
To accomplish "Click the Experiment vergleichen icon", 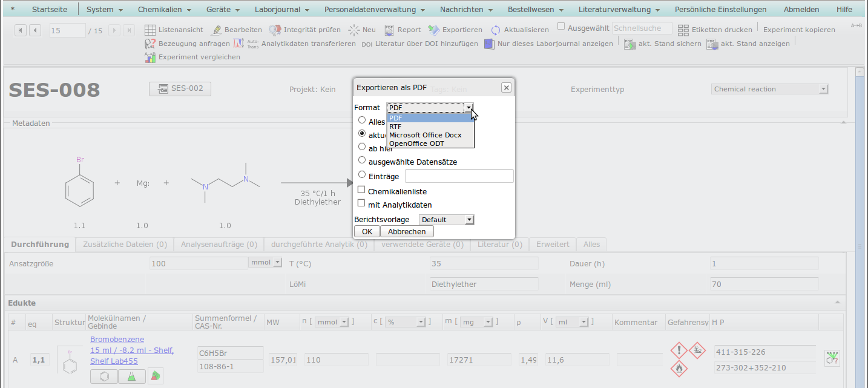I will (x=150, y=57).
